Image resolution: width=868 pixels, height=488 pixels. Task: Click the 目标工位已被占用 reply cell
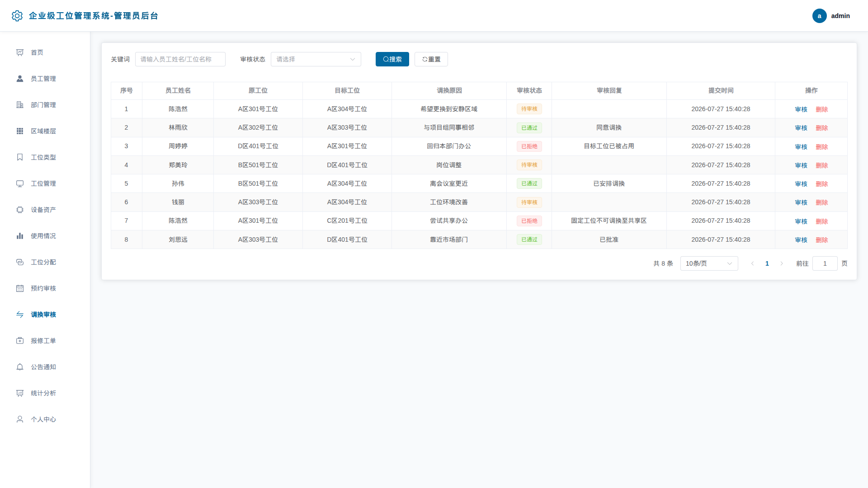point(609,146)
